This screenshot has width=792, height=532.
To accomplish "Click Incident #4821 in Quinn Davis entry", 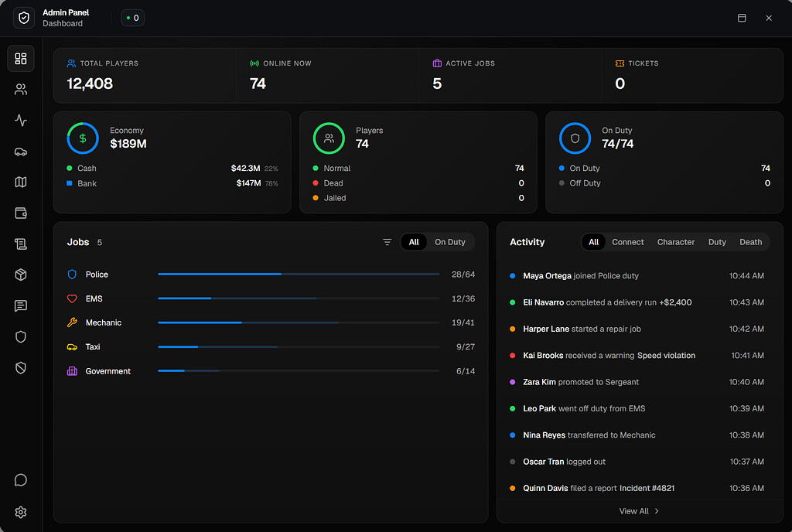I will [647, 488].
